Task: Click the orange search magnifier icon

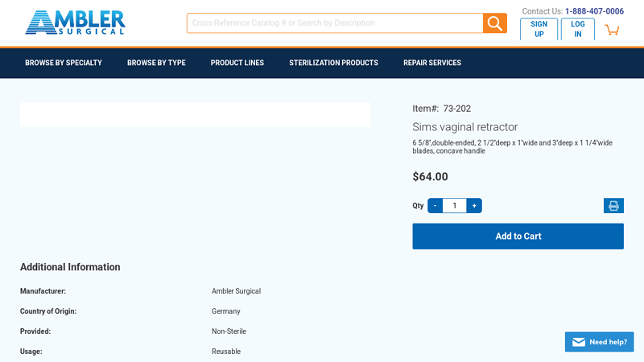Action: [494, 23]
